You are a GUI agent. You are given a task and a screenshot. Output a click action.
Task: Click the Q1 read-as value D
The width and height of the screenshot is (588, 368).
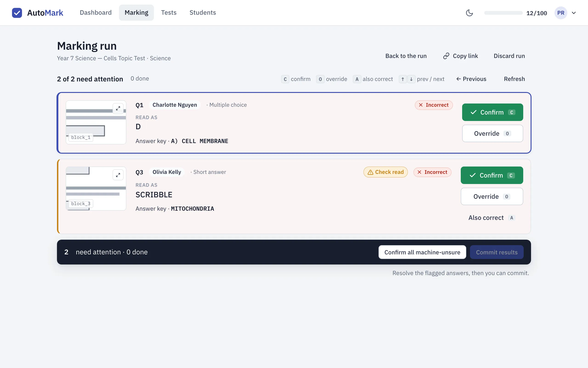click(x=138, y=126)
